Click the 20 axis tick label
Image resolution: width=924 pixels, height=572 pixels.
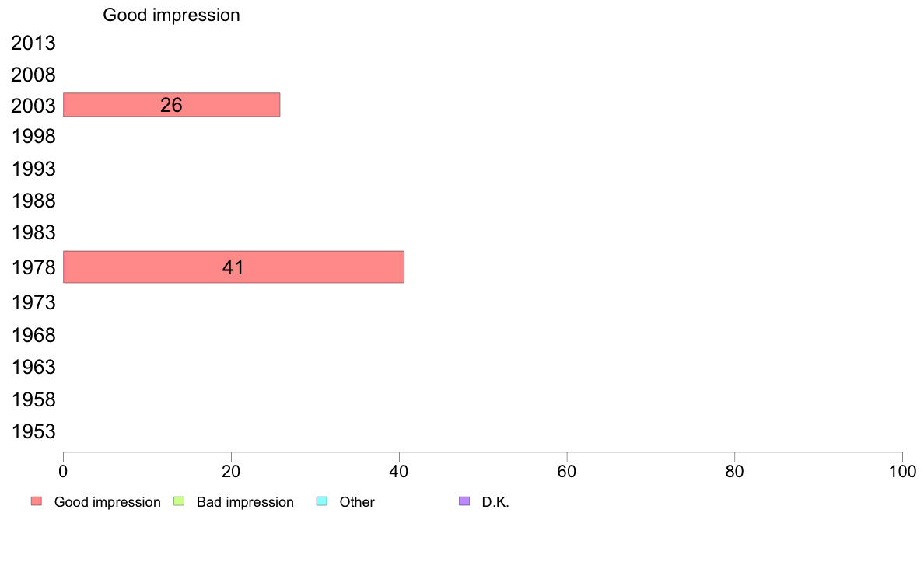click(231, 472)
